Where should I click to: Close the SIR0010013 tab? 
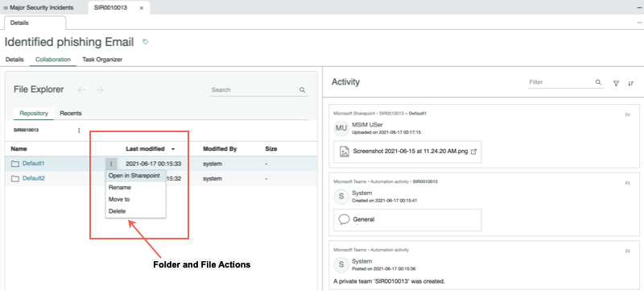pyautogui.click(x=142, y=8)
